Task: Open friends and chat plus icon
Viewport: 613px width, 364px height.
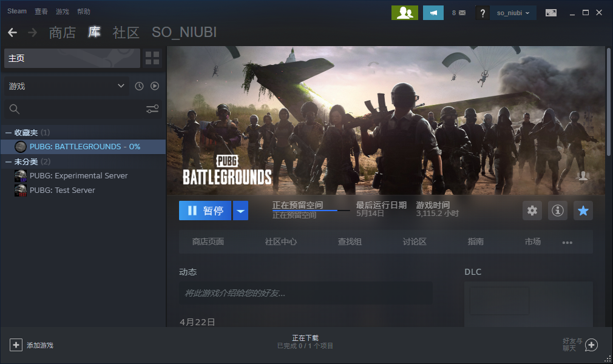Action: coord(591,345)
